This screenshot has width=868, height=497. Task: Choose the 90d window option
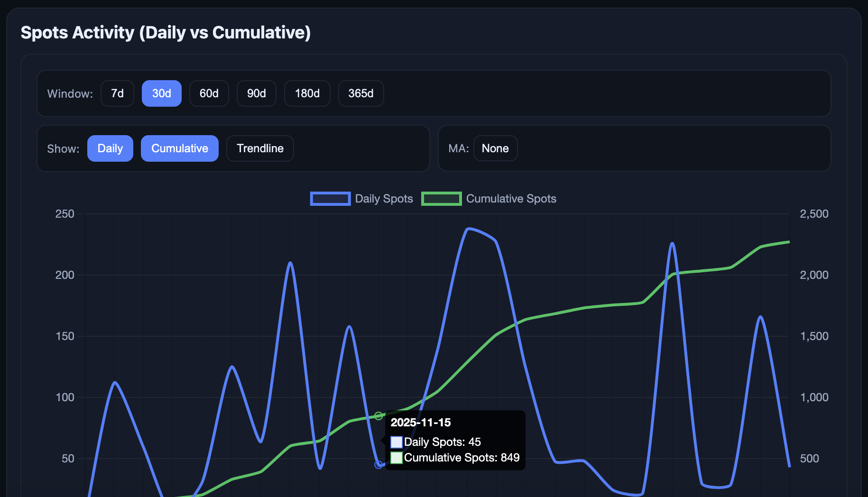(256, 93)
